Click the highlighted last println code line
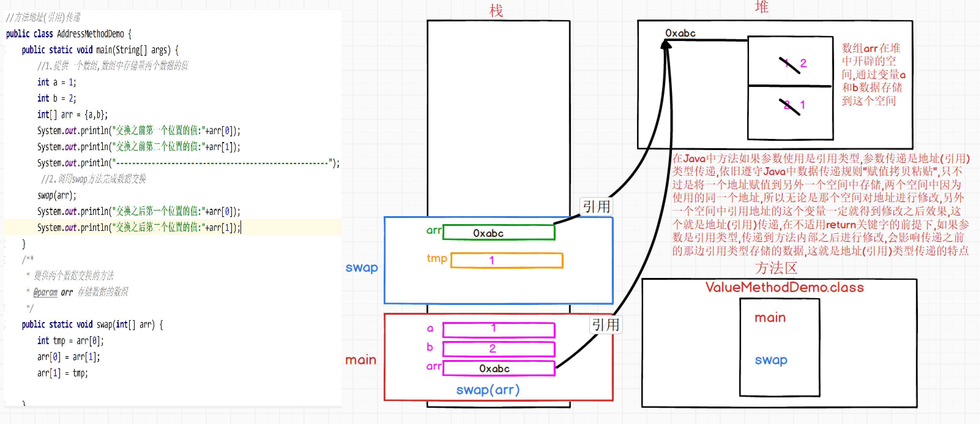 tap(139, 227)
